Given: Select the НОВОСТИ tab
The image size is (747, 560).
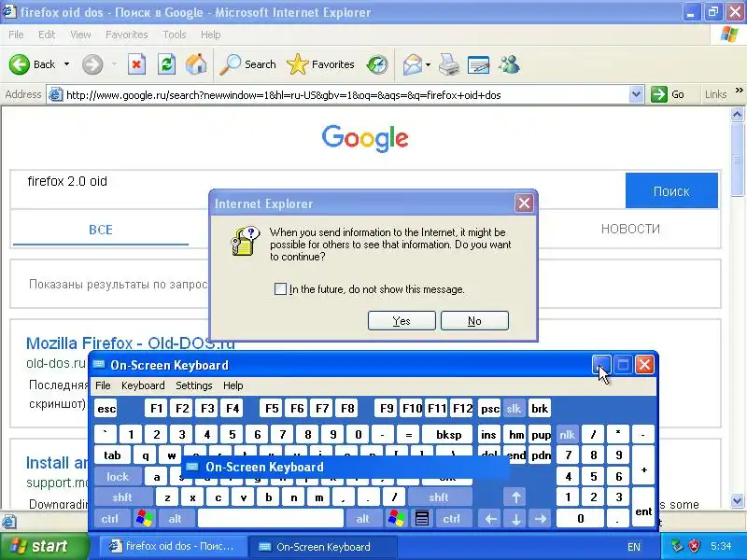Looking at the screenshot, I should pos(630,229).
